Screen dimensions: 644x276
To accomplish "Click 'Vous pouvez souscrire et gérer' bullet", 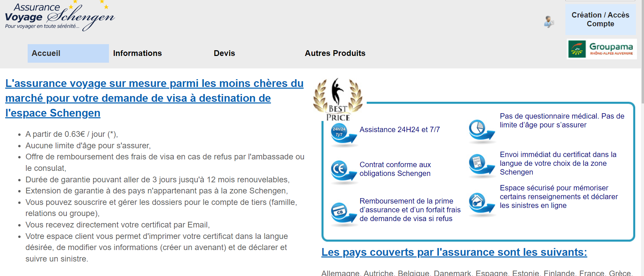I will (x=161, y=208).
